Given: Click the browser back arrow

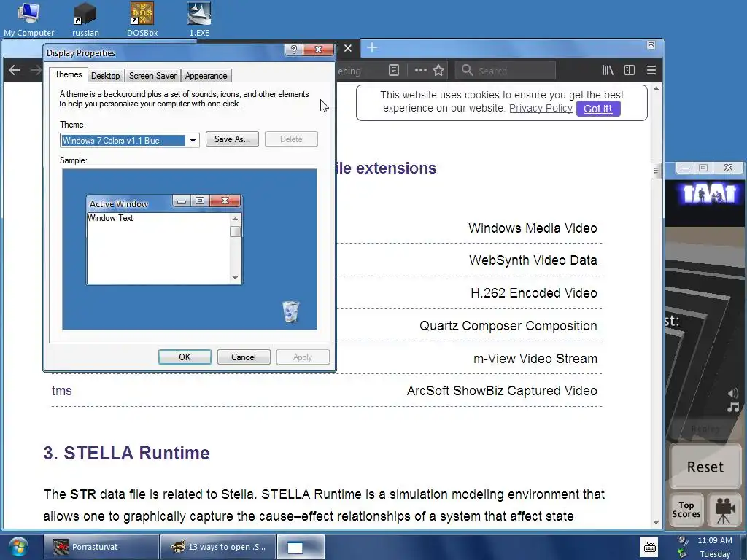Looking at the screenshot, I should (15, 71).
